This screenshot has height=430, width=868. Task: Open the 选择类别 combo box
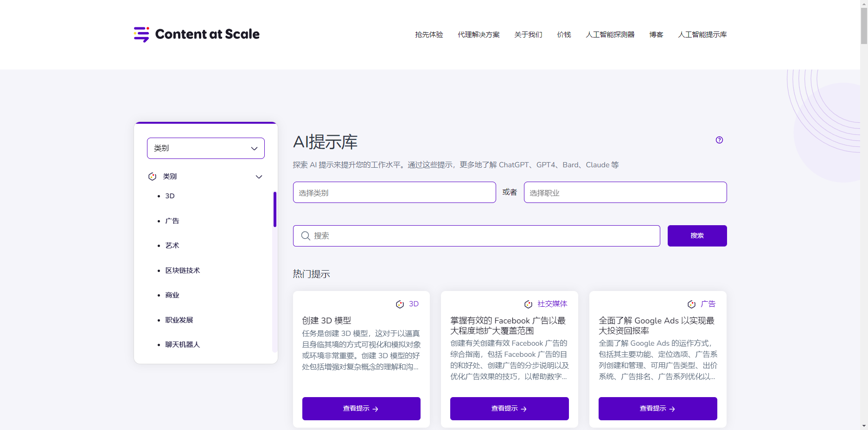click(394, 192)
